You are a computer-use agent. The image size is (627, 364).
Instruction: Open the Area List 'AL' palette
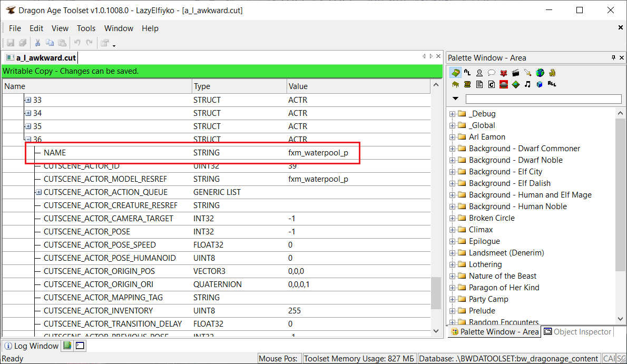tap(467, 73)
